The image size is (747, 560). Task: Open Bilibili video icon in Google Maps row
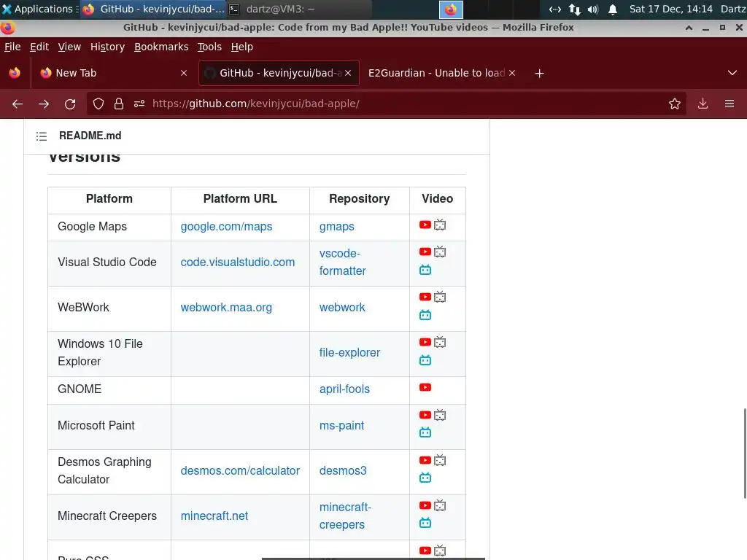coord(440,225)
